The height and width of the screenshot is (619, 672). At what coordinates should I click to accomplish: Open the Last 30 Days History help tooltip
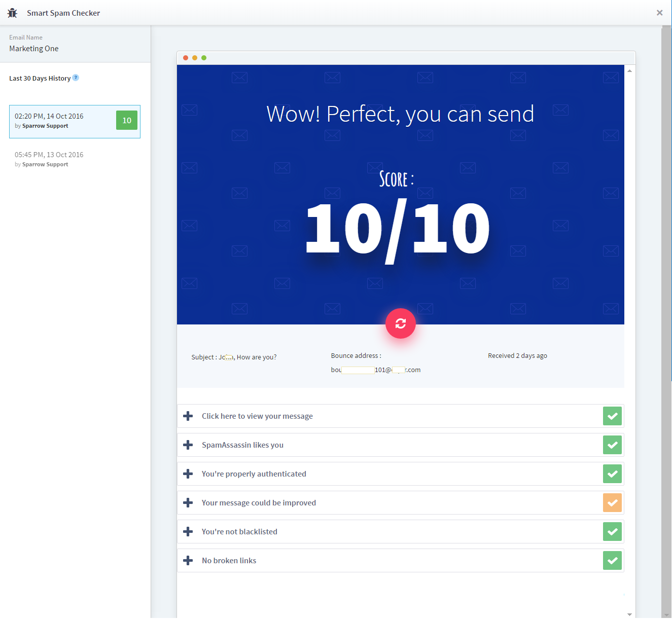pos(76,78)
